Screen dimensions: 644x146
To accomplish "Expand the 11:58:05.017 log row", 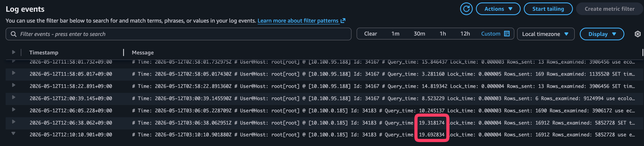I will 14,73.
